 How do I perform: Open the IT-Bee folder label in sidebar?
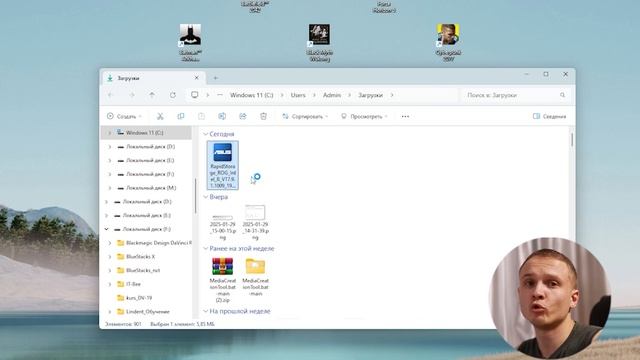pos(133,284)
